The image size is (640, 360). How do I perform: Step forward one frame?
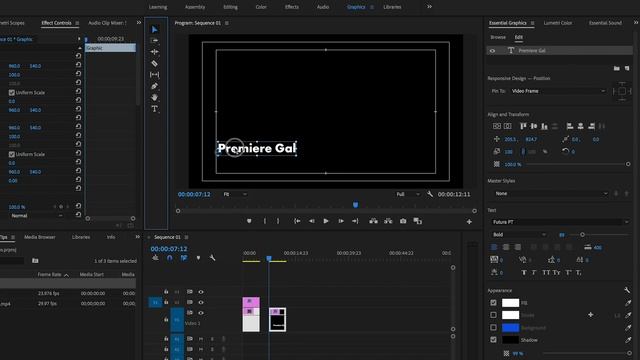[341, 221]
